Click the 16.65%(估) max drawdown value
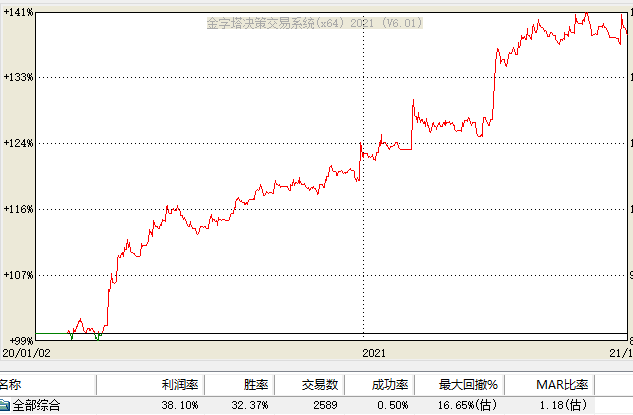Image resolution: width=633 pixels, height=415 pixels. pyautogui.click(x=467, y=405)
